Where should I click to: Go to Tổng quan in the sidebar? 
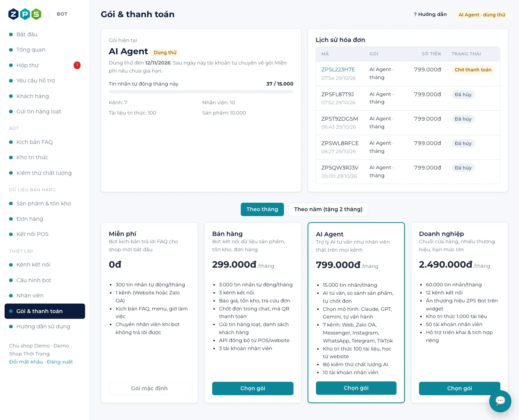45,50
